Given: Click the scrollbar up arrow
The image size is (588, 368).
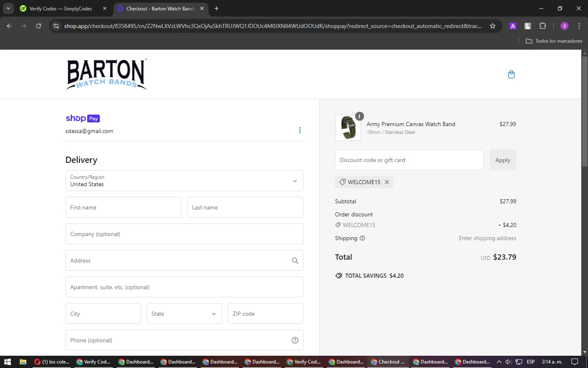Looking at the screenshot, I should (x=584, y=53).
